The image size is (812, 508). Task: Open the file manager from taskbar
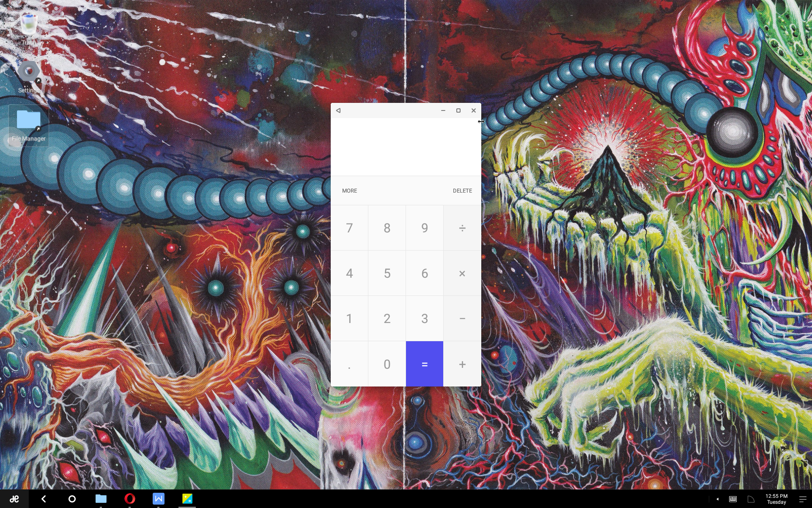(x=101, y=499)
